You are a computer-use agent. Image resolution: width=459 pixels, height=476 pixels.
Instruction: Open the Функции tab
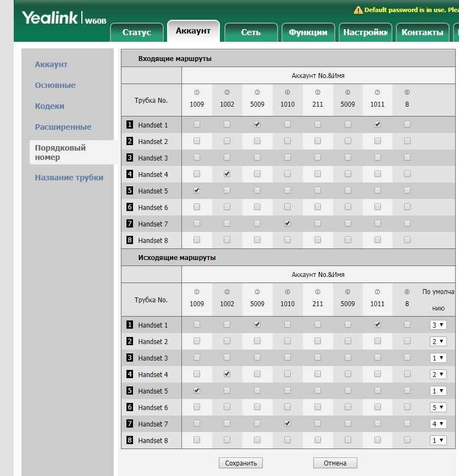308,32
